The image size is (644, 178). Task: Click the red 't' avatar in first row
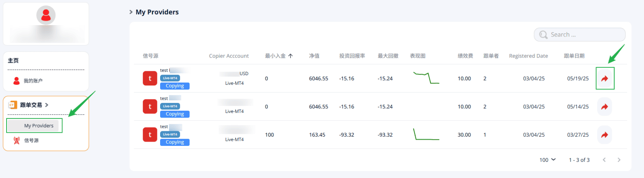150,79
